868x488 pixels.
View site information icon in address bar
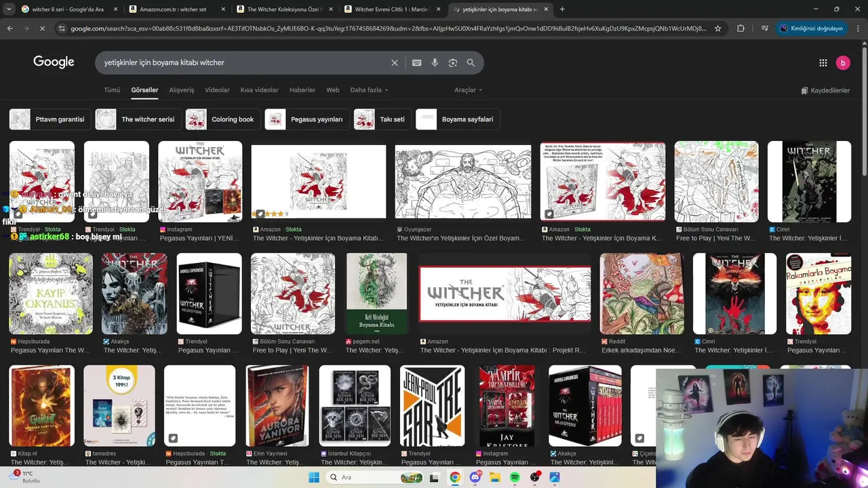click(x=62, y=28)
